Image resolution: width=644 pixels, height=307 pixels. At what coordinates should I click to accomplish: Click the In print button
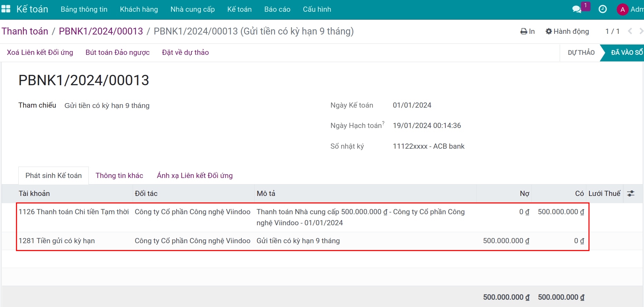click(x=528, y=31)
